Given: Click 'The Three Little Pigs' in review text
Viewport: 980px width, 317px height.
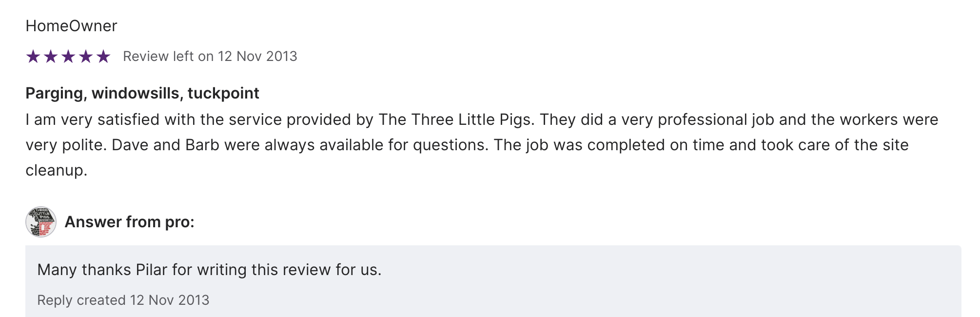Looking at the screenshot, I should (x=454, y=119).
